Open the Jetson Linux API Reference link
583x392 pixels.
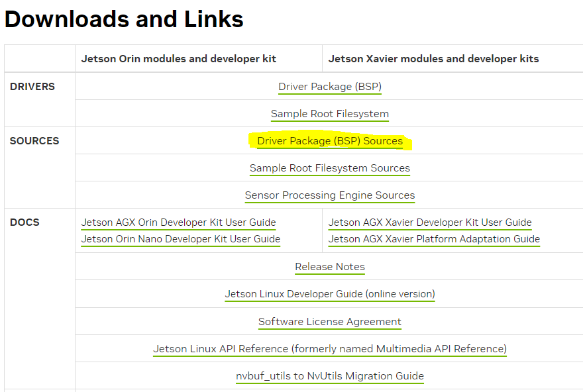[330, 348]
